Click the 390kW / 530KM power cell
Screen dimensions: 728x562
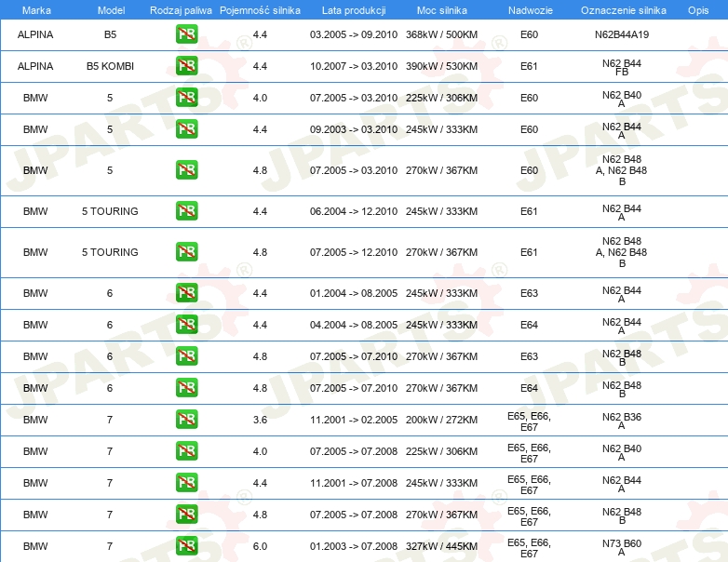click(441, 66)
